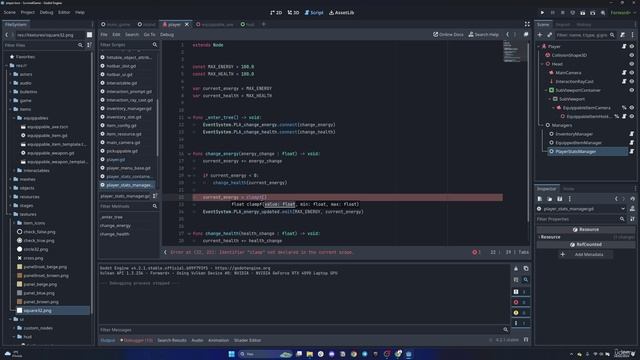Click the Filter Methods field

pos(125,207)
